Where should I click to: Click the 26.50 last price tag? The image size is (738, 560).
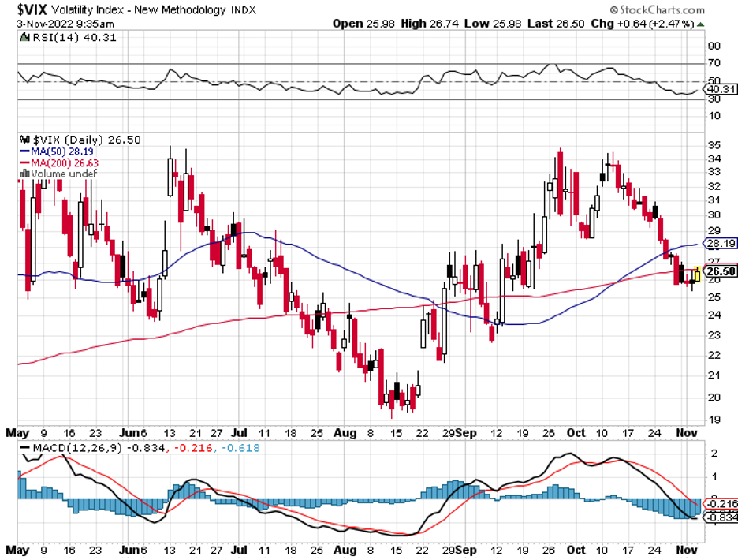pos(721,271)
